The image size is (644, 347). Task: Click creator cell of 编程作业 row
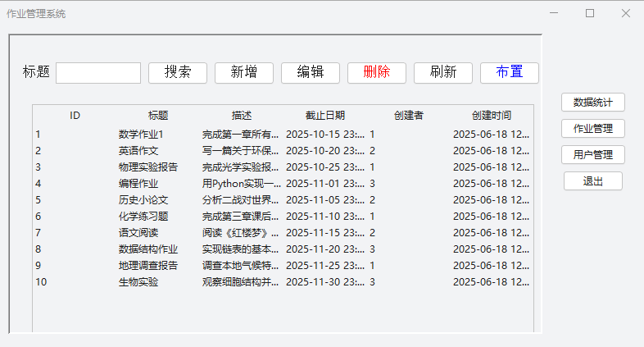click(x=372, y=184)
